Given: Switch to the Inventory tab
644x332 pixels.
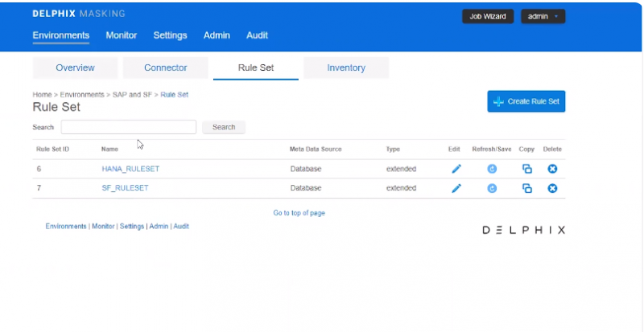Looking at the screenshot, I should click(x=346, y=68).
